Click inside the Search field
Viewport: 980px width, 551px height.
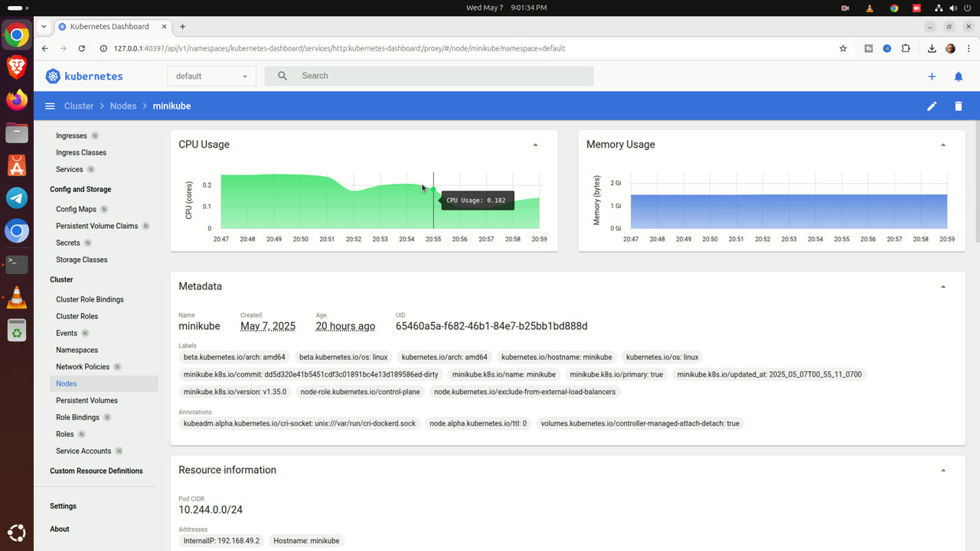point(429,76)
